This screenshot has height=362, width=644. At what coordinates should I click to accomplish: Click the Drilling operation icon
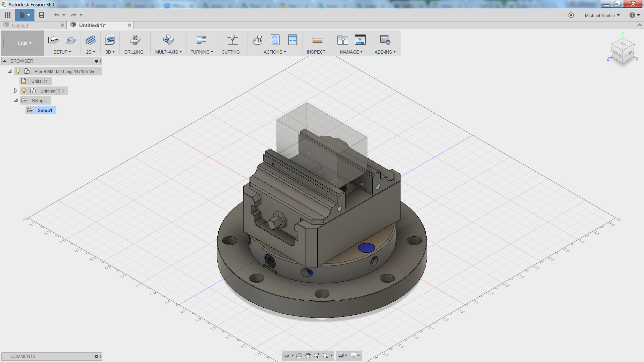[x=135, y=40]
